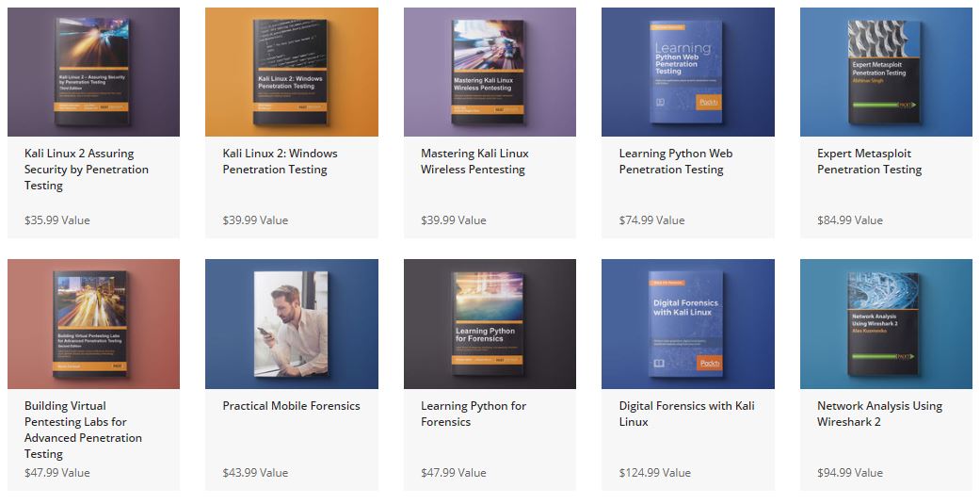Open the 'Kali Linux 2: Windows Penetration Testing' title
980x504 pixels.
coord(280,161)
